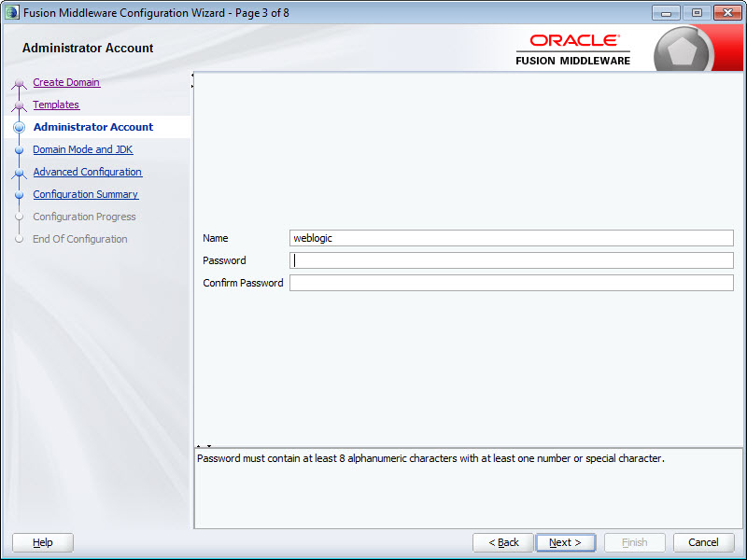
Task: Click the pentagon emblem in the header
Action: pos(684,49)
